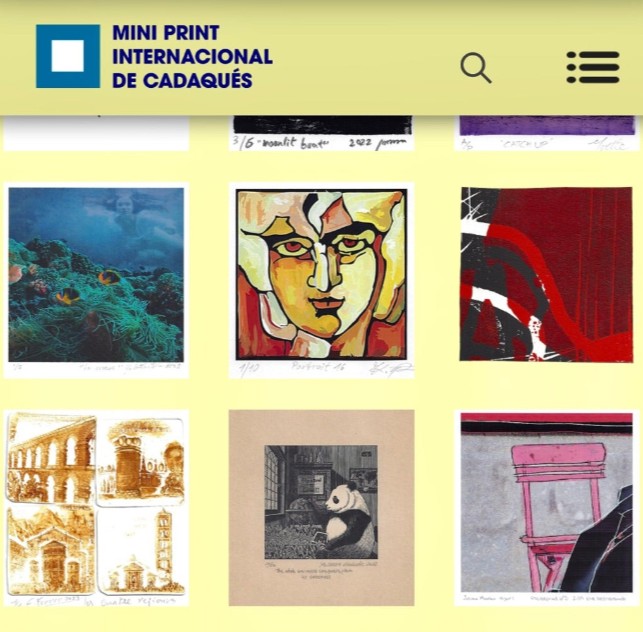Screen dimensions: 643x632
Task: Click the sepia bell tower panel
Action: pos(142,550)
